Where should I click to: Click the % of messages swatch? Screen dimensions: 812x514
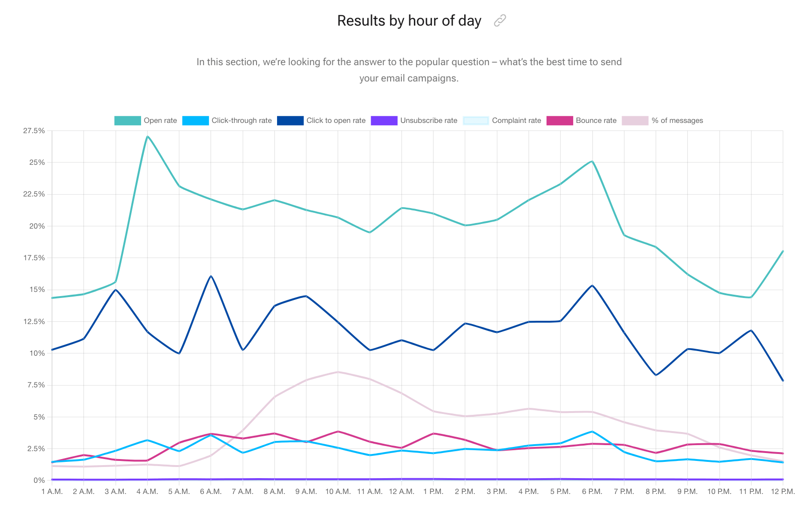635,121
